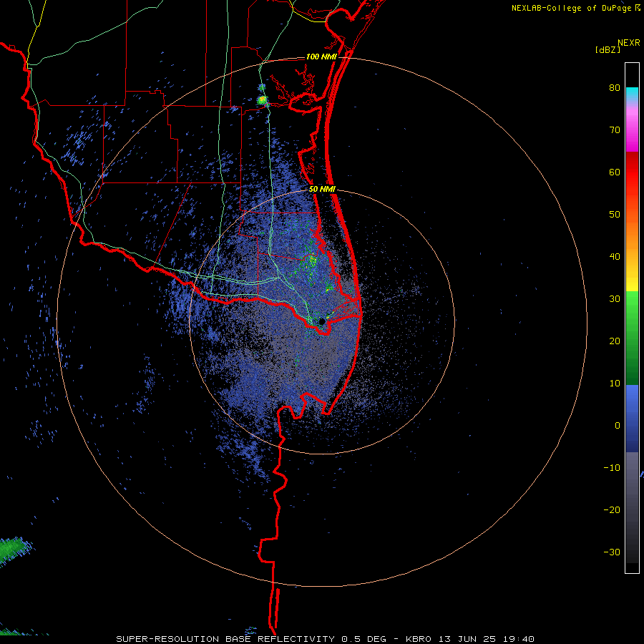Click the SUPER-RESOLUTION BASE REFLECTIVITY caption text
The height and width of the screenshot is (644, 644).
225,639
